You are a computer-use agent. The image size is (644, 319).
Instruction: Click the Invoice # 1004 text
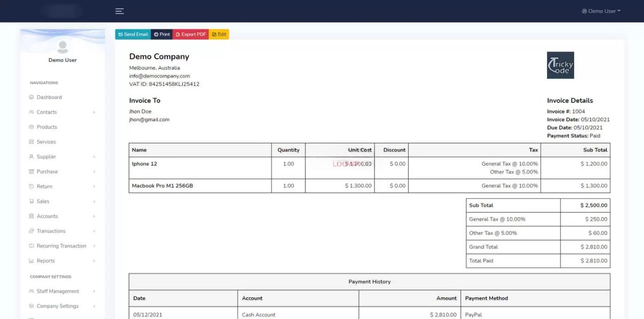pyautogui.click(x=566, y=112)
